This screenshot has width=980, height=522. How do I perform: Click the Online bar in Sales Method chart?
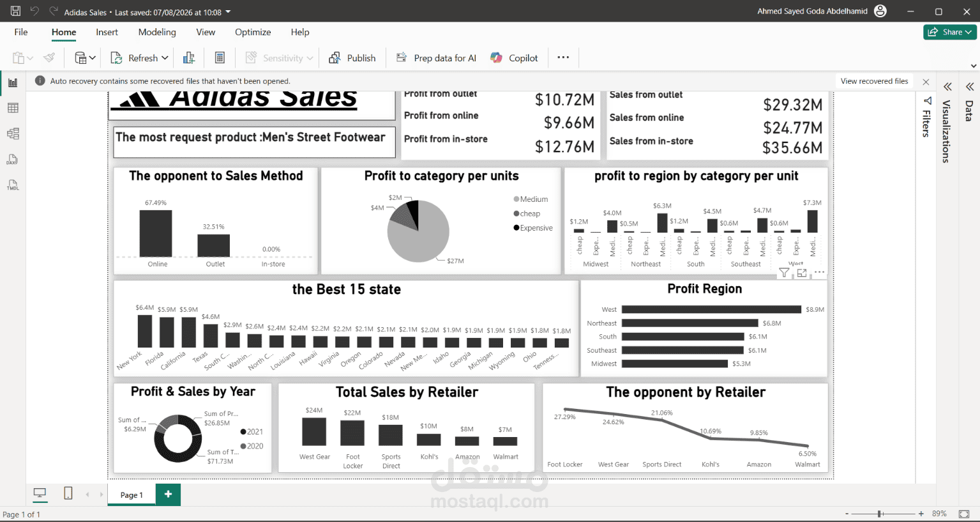[x=156, y=233]
